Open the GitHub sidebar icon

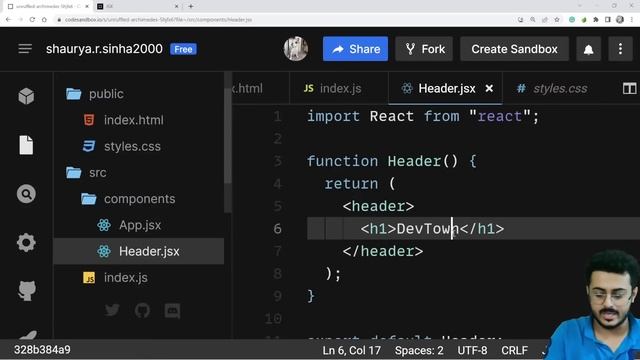tap(27, 291)
